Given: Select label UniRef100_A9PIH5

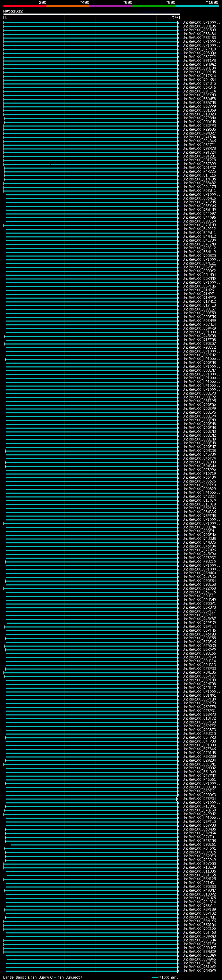Looking at the screenshot, I should (x=199, y=72).
